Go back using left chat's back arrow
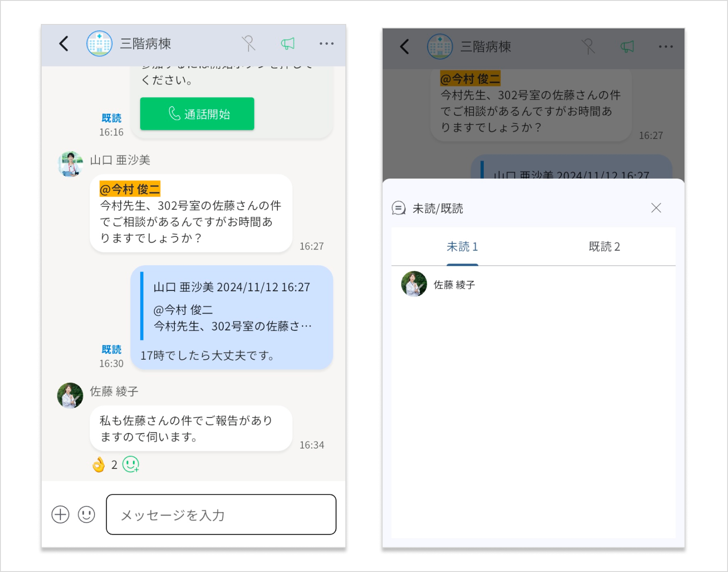The image size is (728, 572). coord(64,44)
